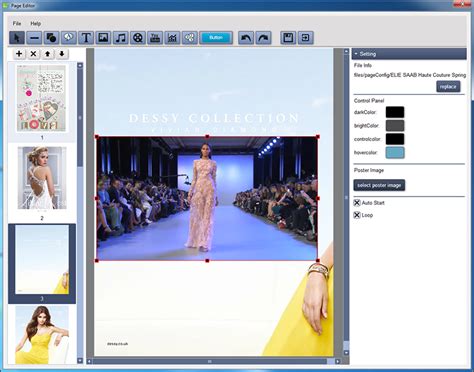Click the bottom-right corner handle of the video
Image resolution: width=474 pixels, height=372 pixels.
point(318,261)
